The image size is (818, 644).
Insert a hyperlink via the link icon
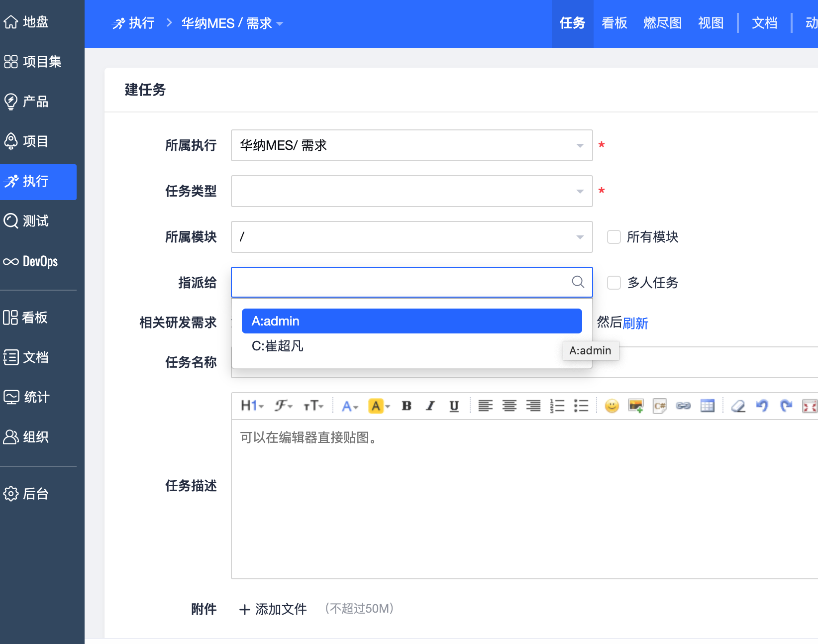pos(683,406)
